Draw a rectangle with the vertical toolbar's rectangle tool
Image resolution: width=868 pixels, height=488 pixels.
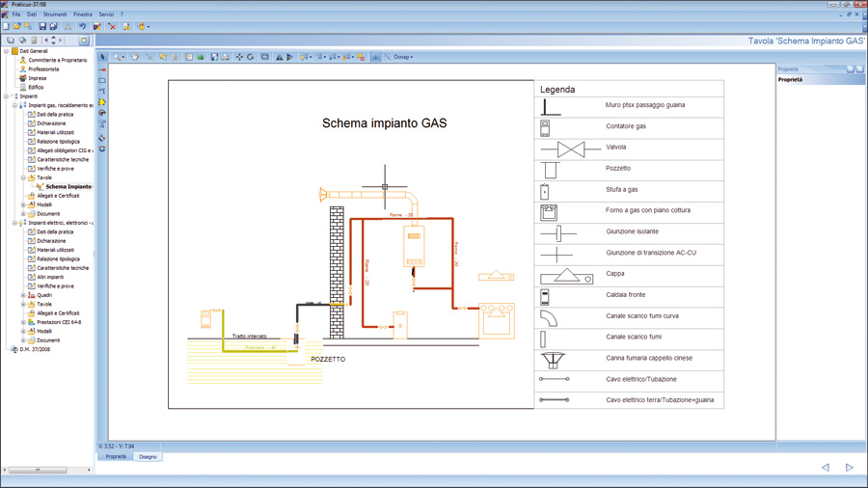coord(102,80)
